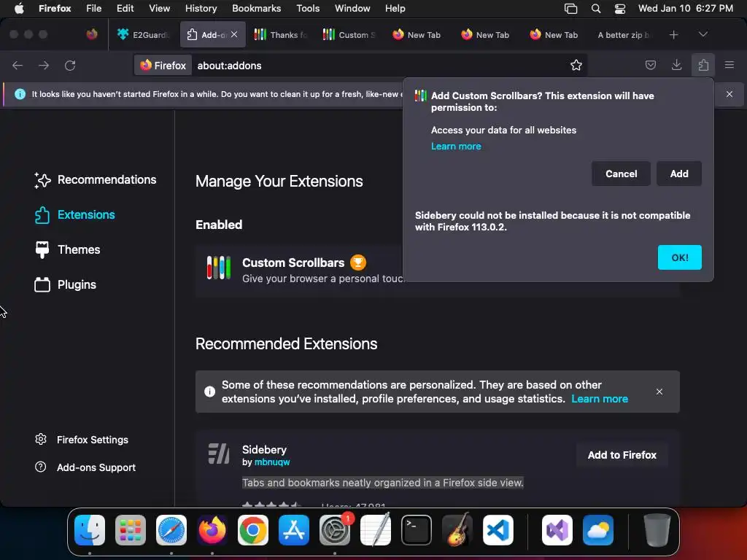Click the Stage Manager menu bar icon
Viewport: 747px width, 560px height.
570,8
